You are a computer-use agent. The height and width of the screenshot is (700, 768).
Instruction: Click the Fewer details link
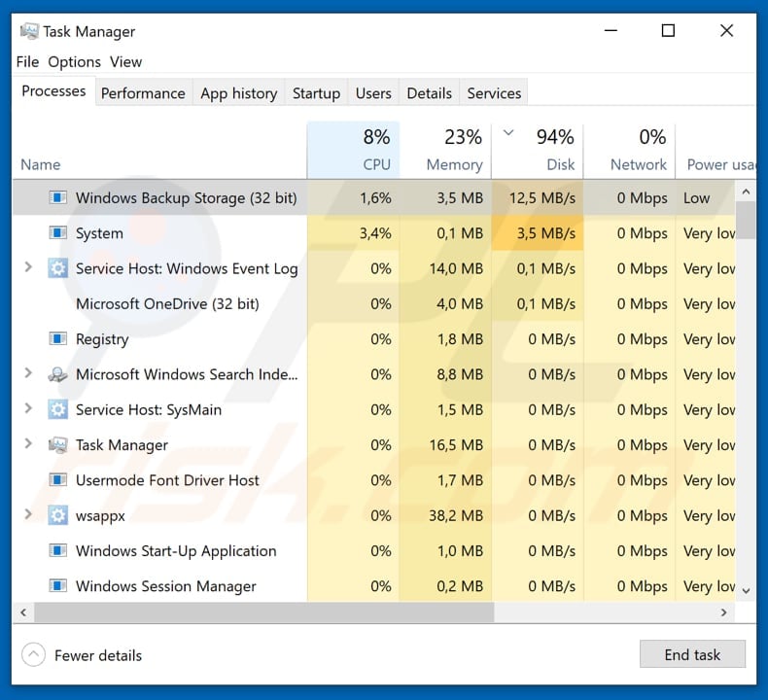point(98,655)
